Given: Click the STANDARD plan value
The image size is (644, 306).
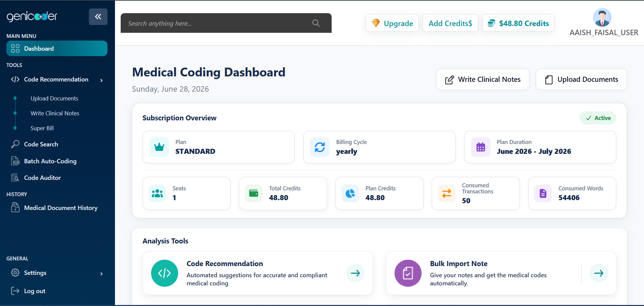Looking at the screenshot, I should (195, 151).
